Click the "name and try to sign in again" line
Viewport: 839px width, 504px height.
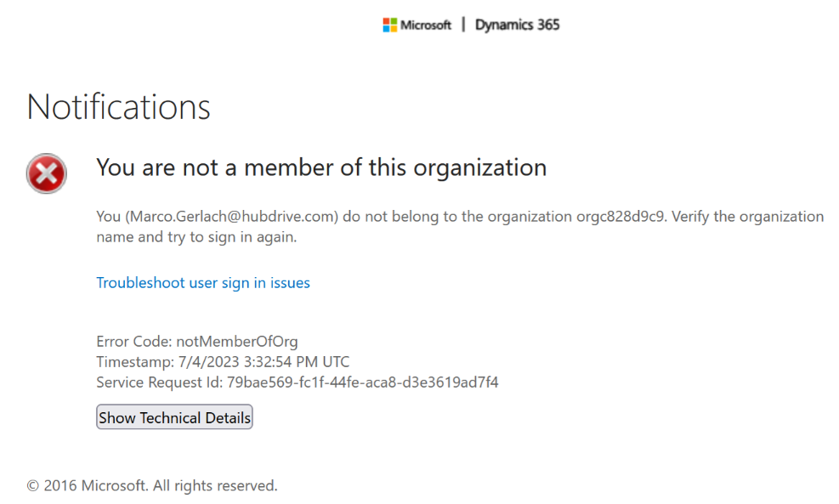(196, 237)
